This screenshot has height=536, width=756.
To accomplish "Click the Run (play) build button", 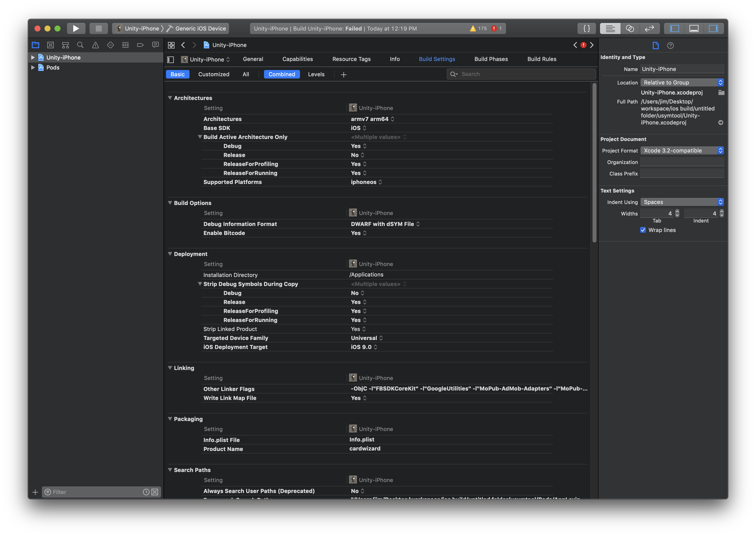I will (76, 28).
